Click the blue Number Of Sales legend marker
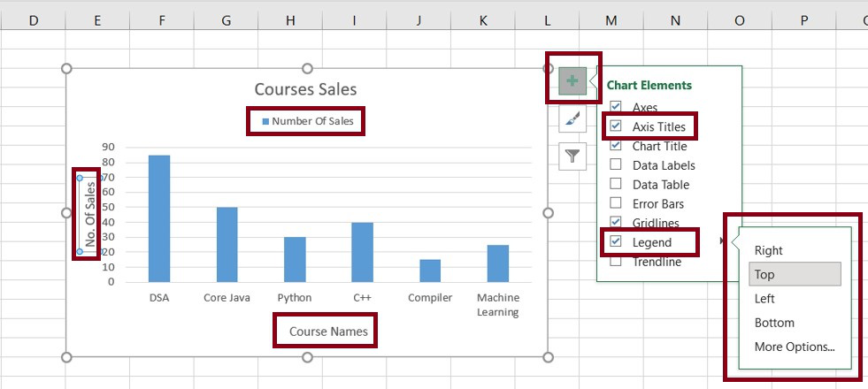 [265, 121]
